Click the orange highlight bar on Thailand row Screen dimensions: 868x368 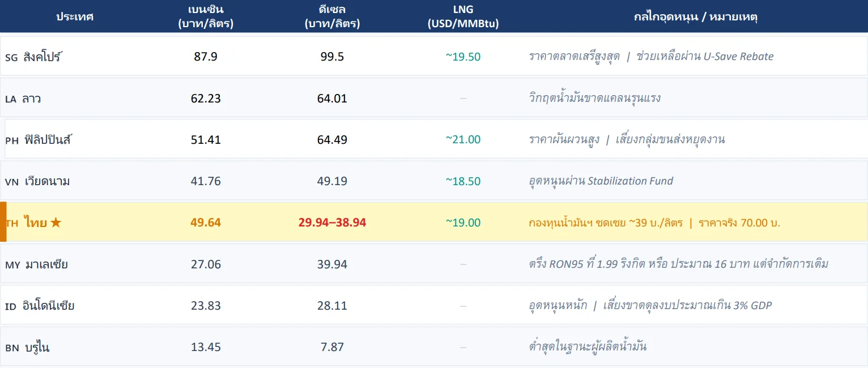click(x=3, y=222)
